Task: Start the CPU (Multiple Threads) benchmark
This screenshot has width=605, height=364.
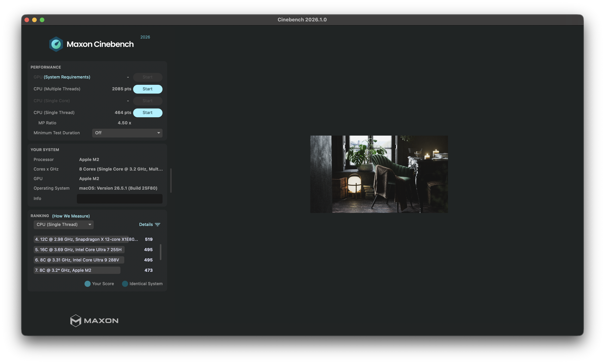Action: coord(148,89)
